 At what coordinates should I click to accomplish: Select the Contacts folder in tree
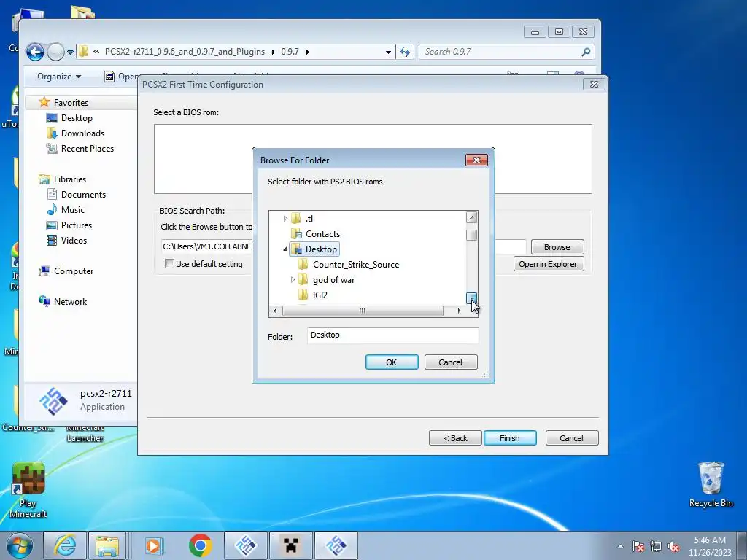[x=322, y=234]
